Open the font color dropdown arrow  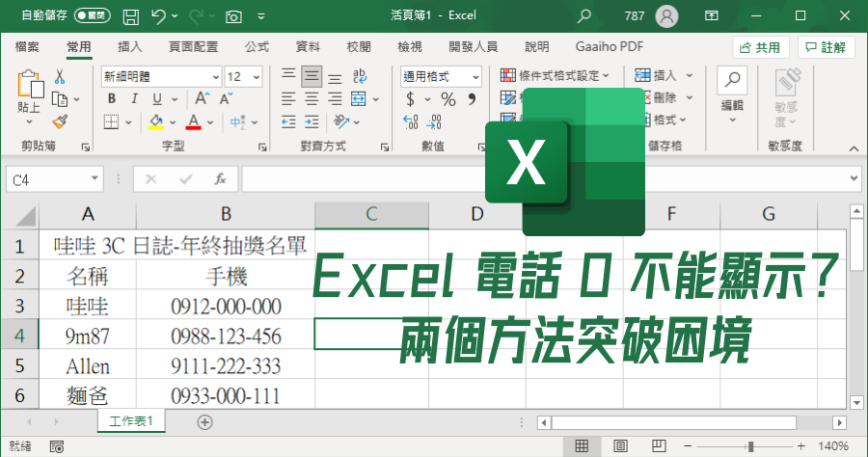click(x=210, y=122)
